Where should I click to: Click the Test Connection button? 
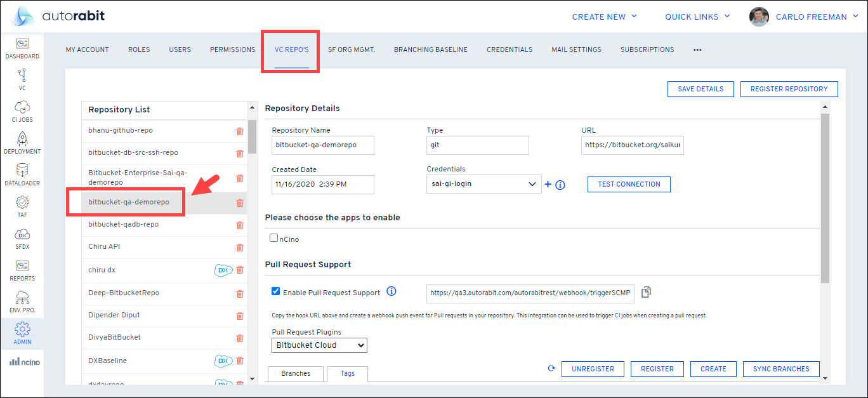629,184
